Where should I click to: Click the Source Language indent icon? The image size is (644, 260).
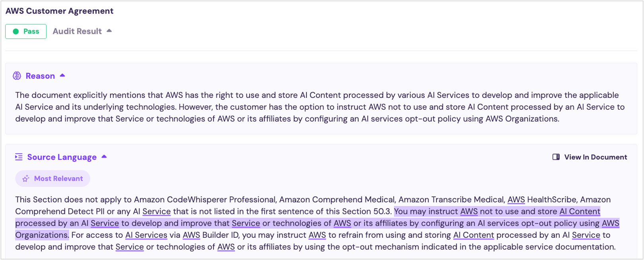click(x=19, y=157)
